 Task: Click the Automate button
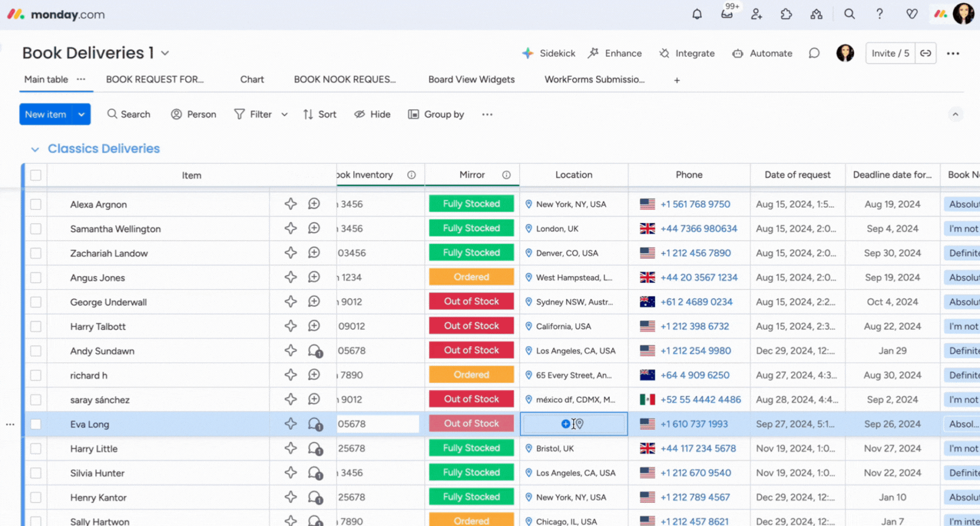tap(762, 53)
